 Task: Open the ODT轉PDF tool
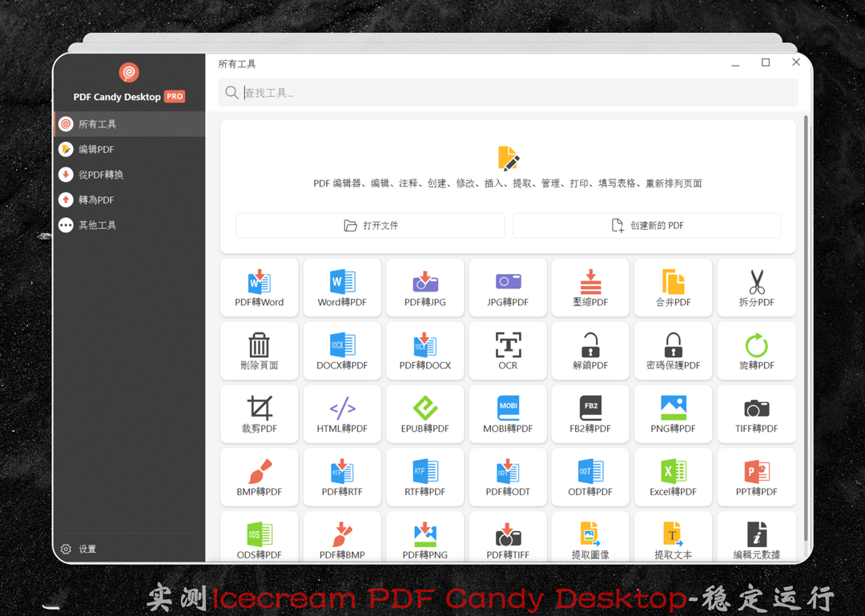click(590, 477)
